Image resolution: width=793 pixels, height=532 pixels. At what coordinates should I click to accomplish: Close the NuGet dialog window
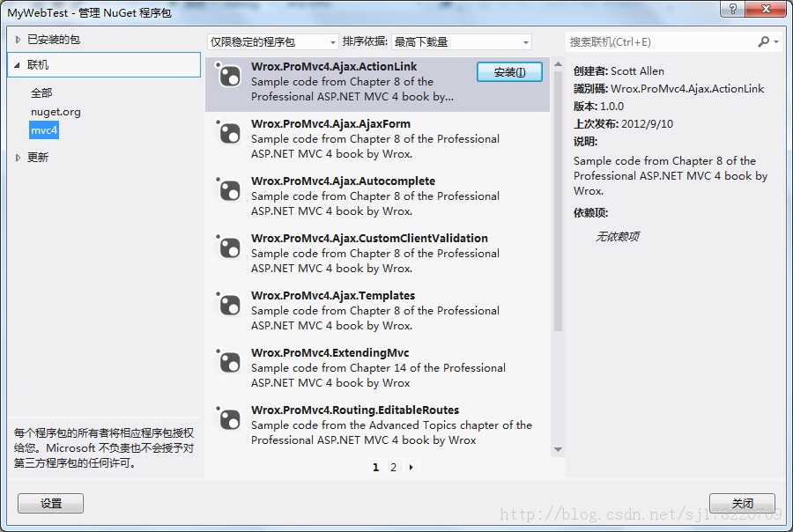pos(767,8)
